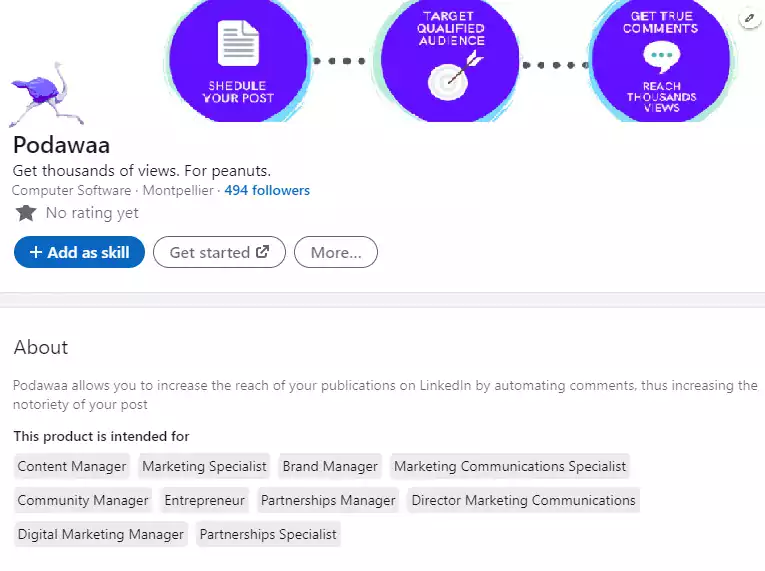Select the Partnerships Specialist tag
The height and width of the screenshot is (571, 765).
click(x=268, y=534)
